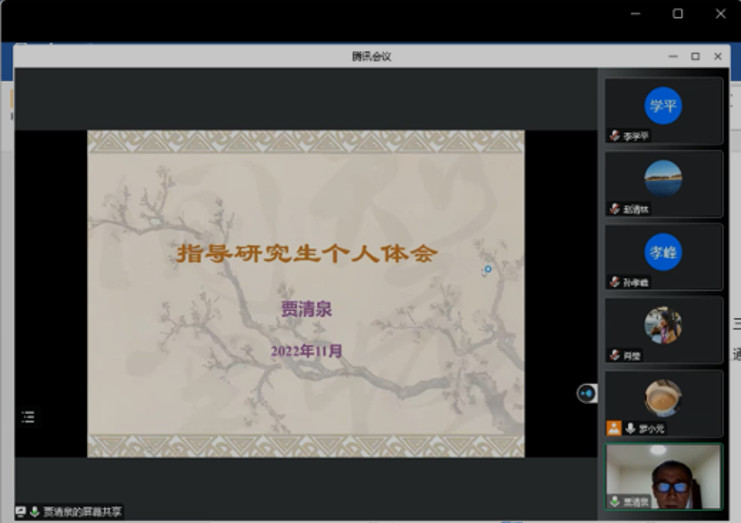This screenshot has height=523, width=741.
Task: Click 李学平's muted microphone icon
Action: coord(615,135)
